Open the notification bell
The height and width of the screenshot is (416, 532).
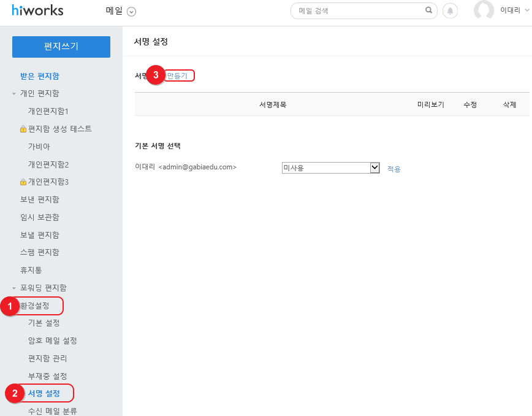(450, 11)
